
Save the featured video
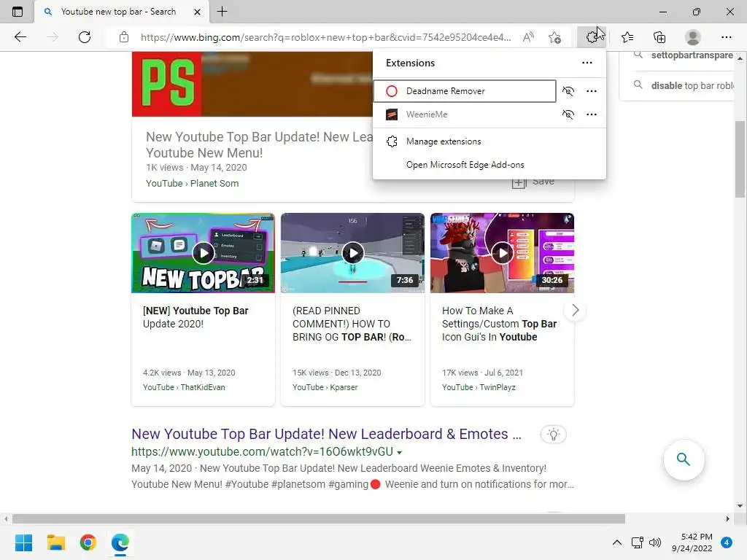(x=533, y=182)
